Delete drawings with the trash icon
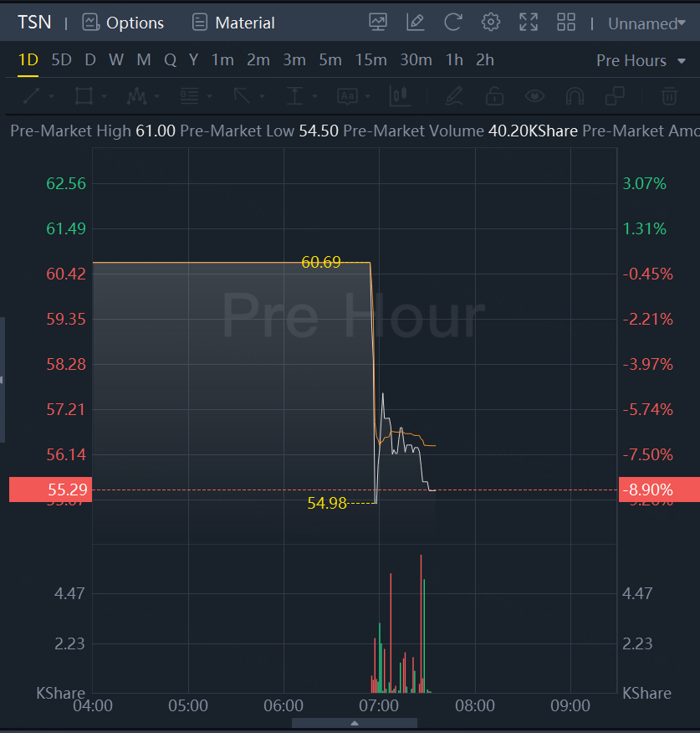Screen dimensions: 700x733 (x=669, y=96)
